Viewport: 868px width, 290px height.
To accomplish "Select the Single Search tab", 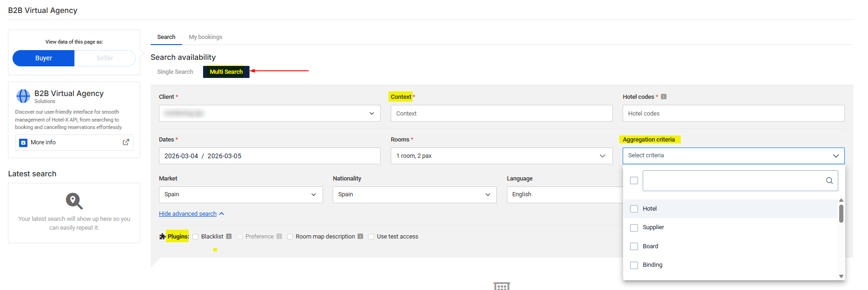I will tap(175, 72).
